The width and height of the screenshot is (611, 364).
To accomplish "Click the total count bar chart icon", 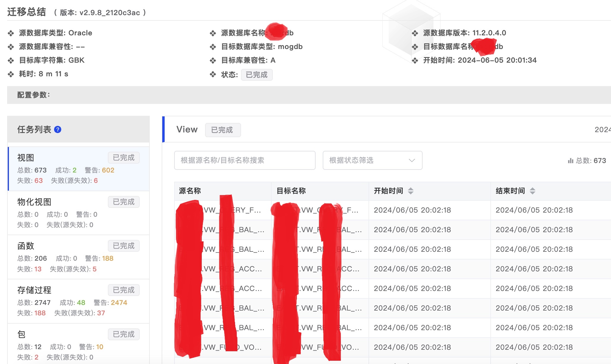I will [571, 161].
